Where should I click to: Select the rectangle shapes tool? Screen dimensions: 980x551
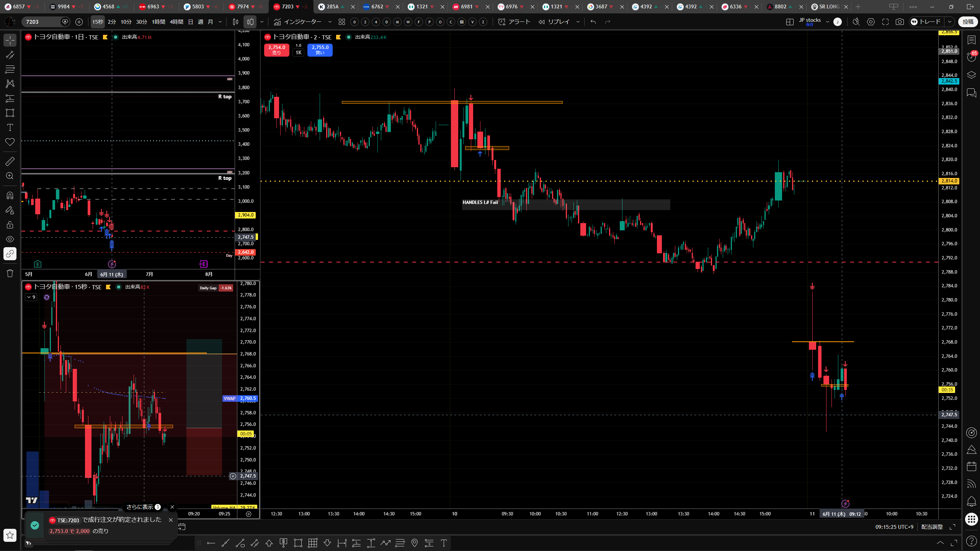click(x=10, y=113)
